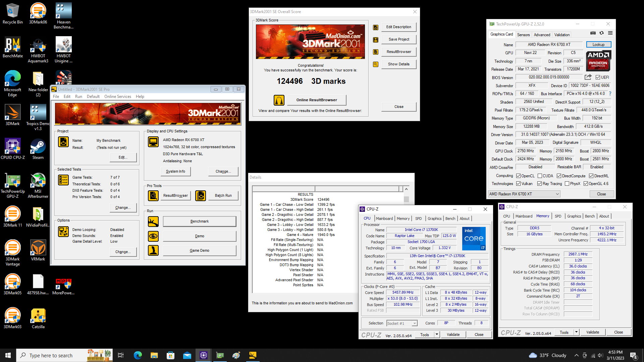Image resolution: width=644 pixels, height=362 pixels.
Task: Toggle the PhysX checkbox
Action: [x=567, y=184]
